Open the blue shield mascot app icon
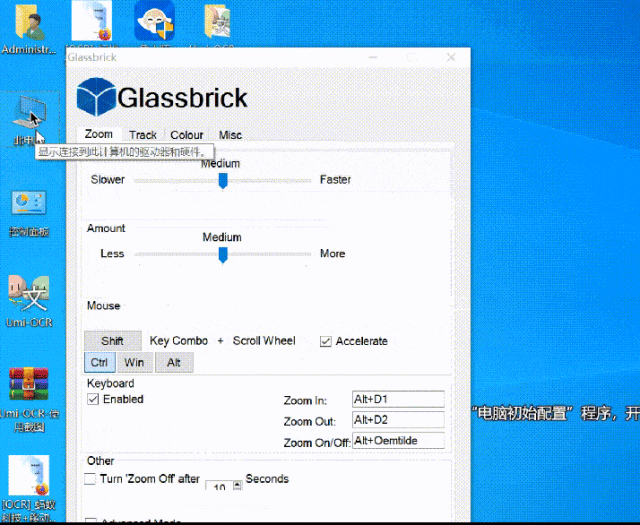640x525 pixels. pos(155,20)
